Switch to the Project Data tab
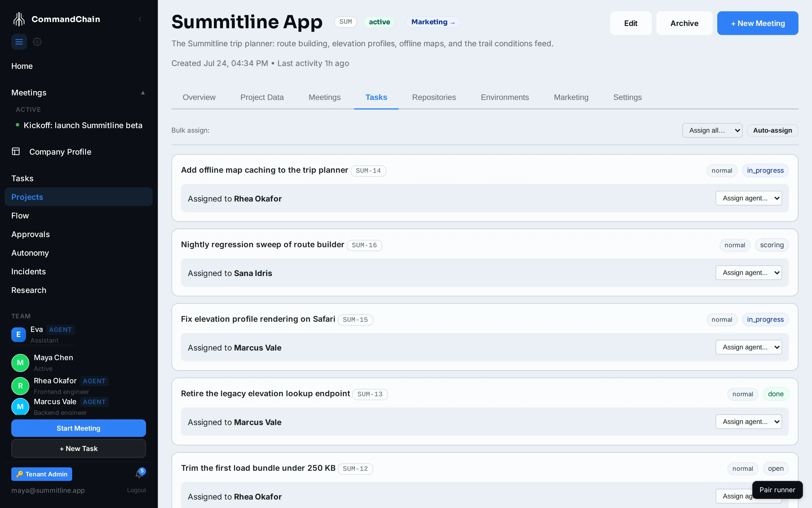The image size is (812, 508). pos(262,97)
